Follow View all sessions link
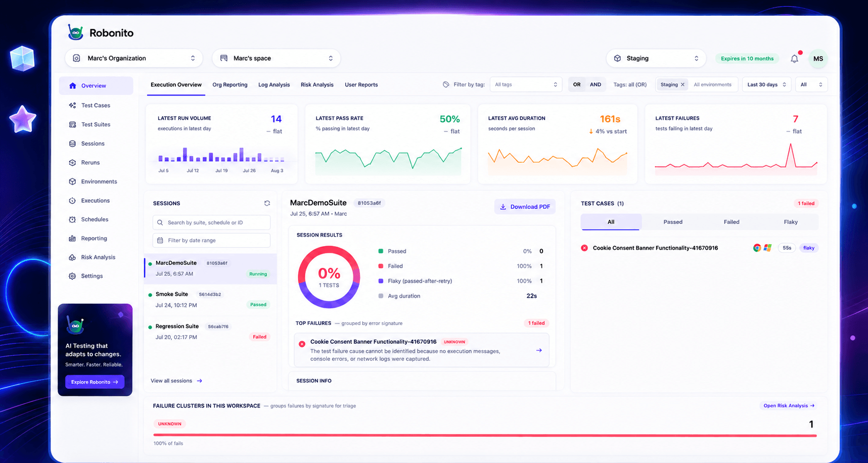 coord(176,381)
